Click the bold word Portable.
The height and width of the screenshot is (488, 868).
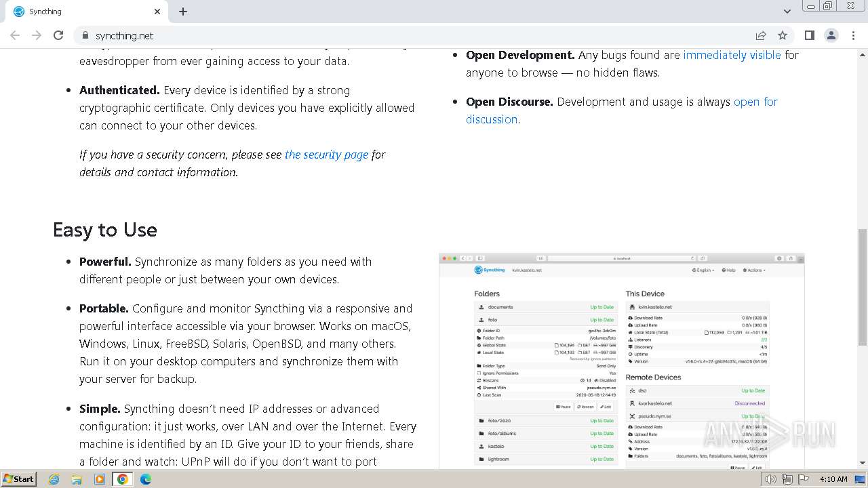pos(104,308)
